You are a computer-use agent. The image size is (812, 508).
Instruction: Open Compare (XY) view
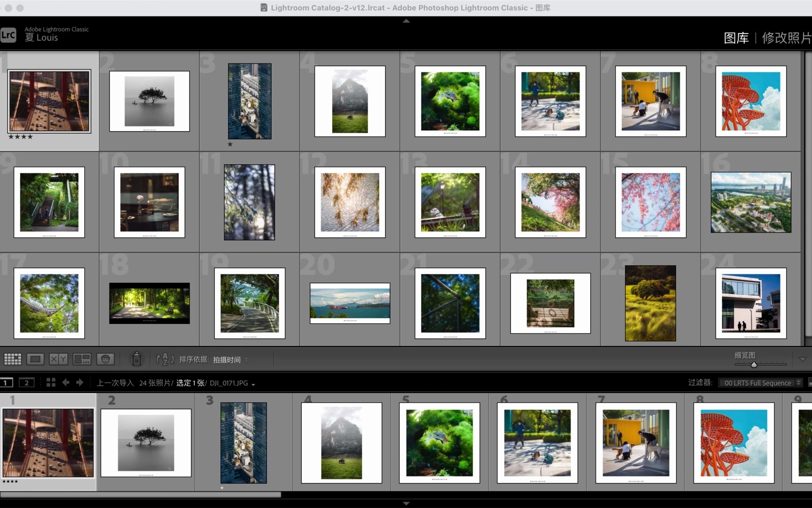(58, 359)
